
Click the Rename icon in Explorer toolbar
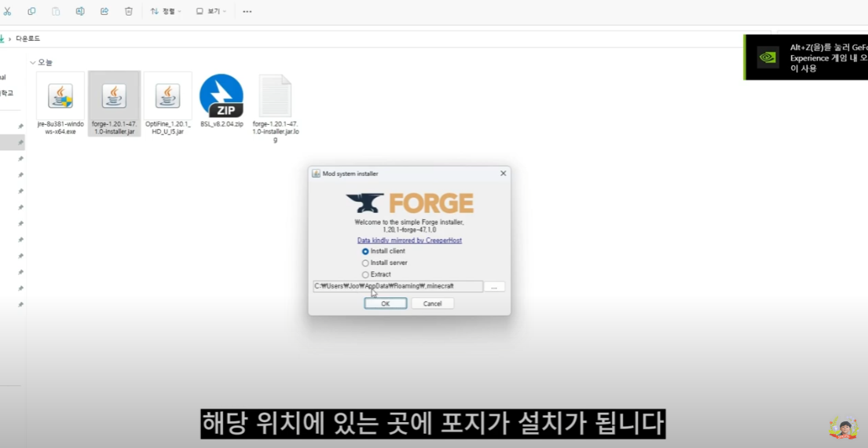click(80, 11)
